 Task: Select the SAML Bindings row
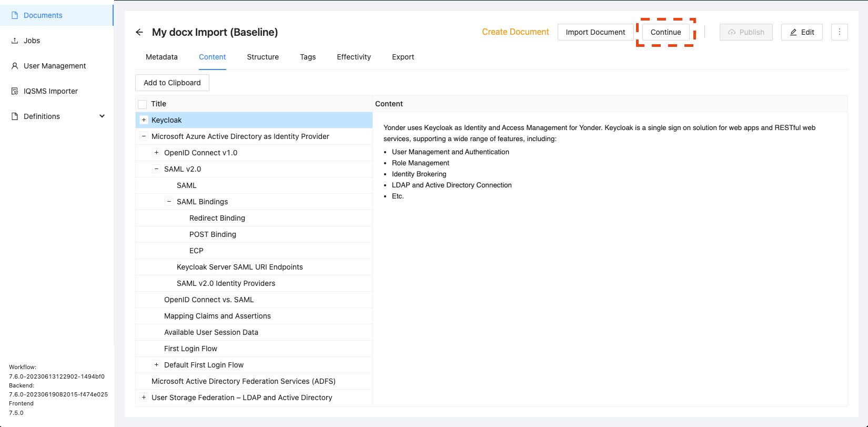pos(254,202)
